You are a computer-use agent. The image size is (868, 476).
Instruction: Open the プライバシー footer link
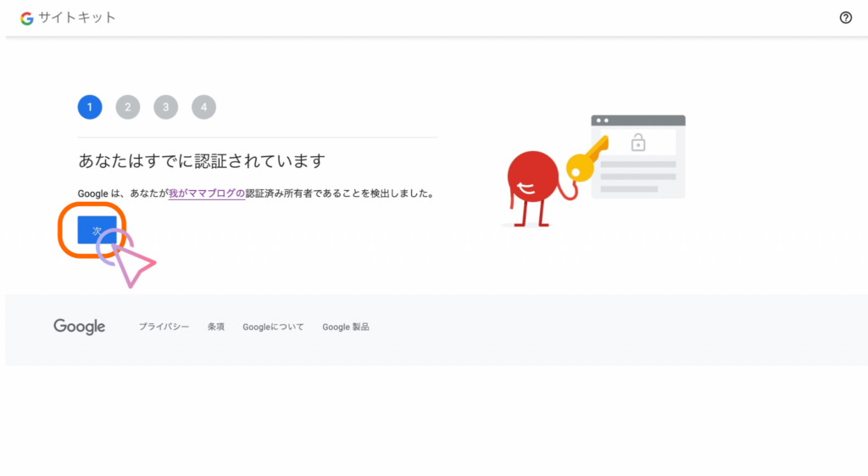(x=164, y=327)
